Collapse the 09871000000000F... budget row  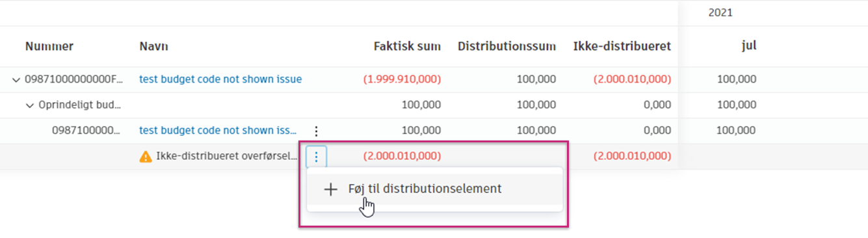click(16, 80)
